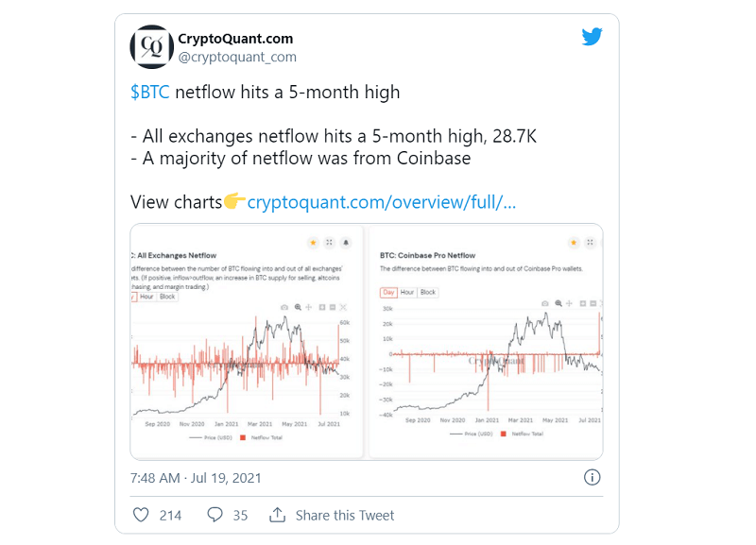Image resolution: width=756 pixels, height=545 pixels.
Task: Open the 7:48 AM Jul 19 timestamp
Action: [196, 478]
